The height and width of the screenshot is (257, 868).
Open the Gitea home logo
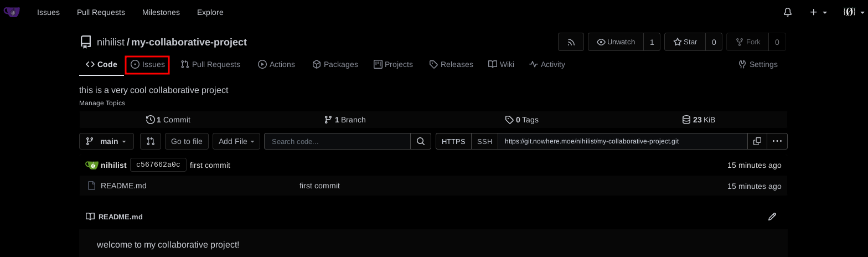12,12
